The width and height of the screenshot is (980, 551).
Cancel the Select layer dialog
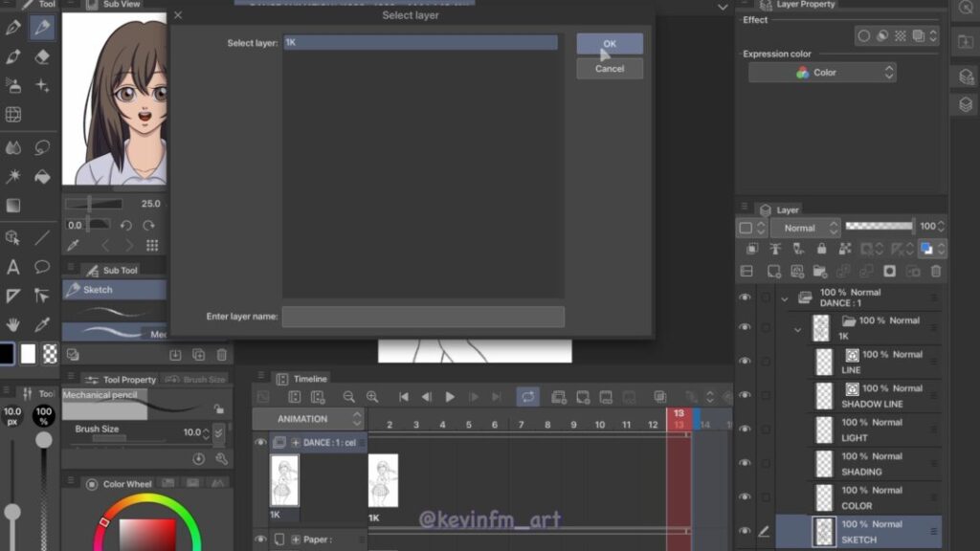click(610, 69)
